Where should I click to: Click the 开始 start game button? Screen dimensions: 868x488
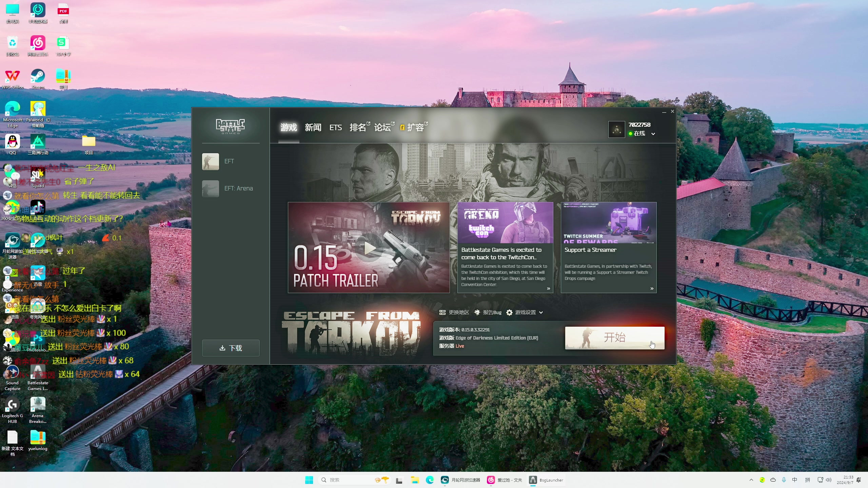(x=614, y=338)
